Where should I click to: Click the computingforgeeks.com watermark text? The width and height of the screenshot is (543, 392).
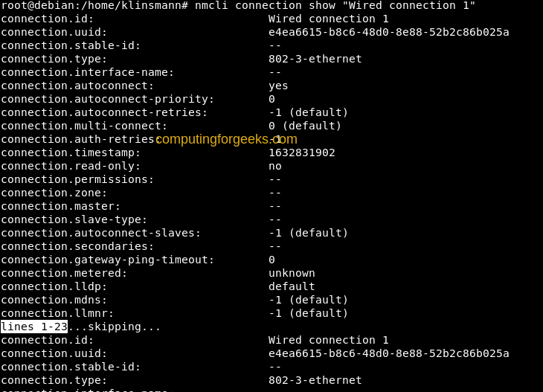point(226,139)
